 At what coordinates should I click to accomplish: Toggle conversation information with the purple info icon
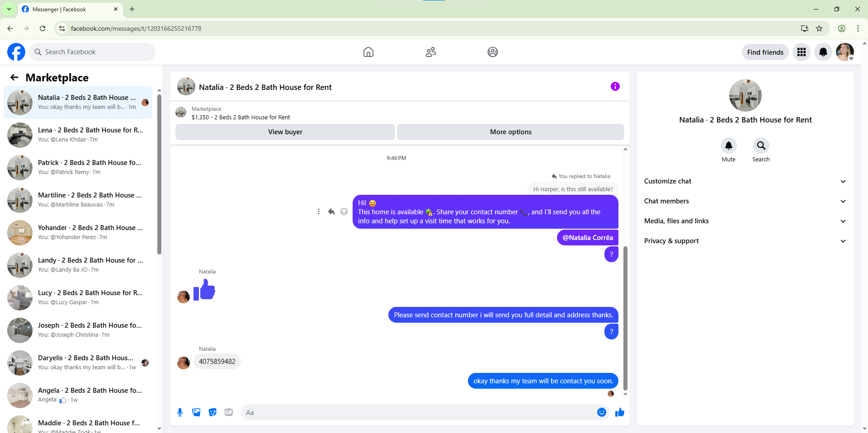click(x=615, y=86)
